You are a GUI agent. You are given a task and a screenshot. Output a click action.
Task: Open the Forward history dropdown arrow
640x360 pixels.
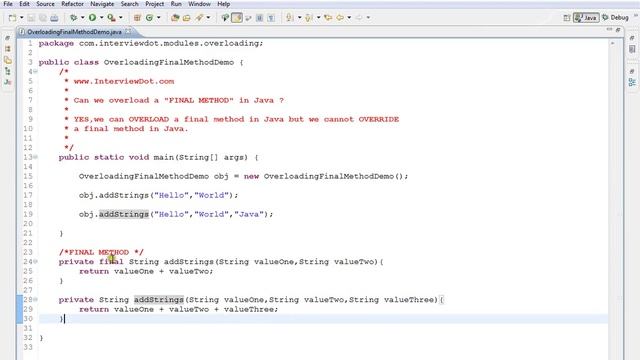(x=368, y=18)
